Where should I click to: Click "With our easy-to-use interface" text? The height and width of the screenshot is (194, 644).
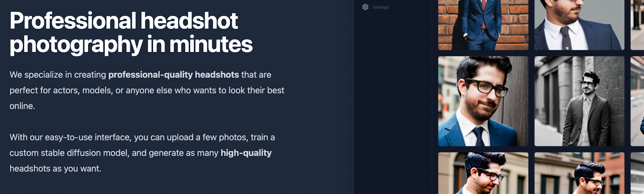[70, 138]
